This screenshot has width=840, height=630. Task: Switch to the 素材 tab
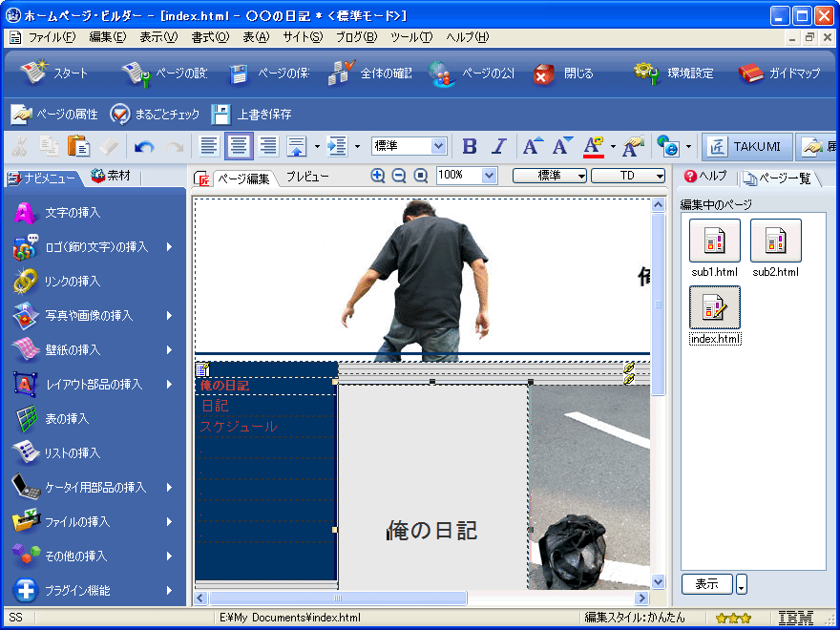coord(111,176)
